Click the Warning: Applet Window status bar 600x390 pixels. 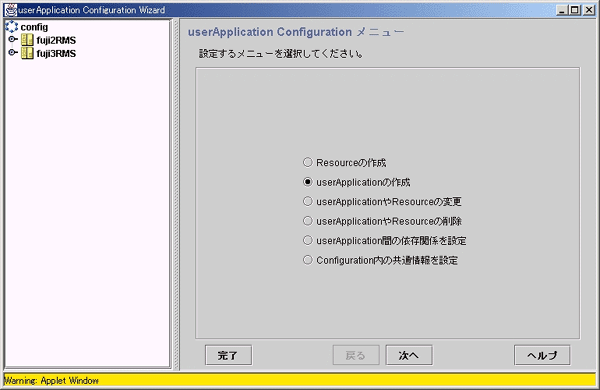coord(300,380)
